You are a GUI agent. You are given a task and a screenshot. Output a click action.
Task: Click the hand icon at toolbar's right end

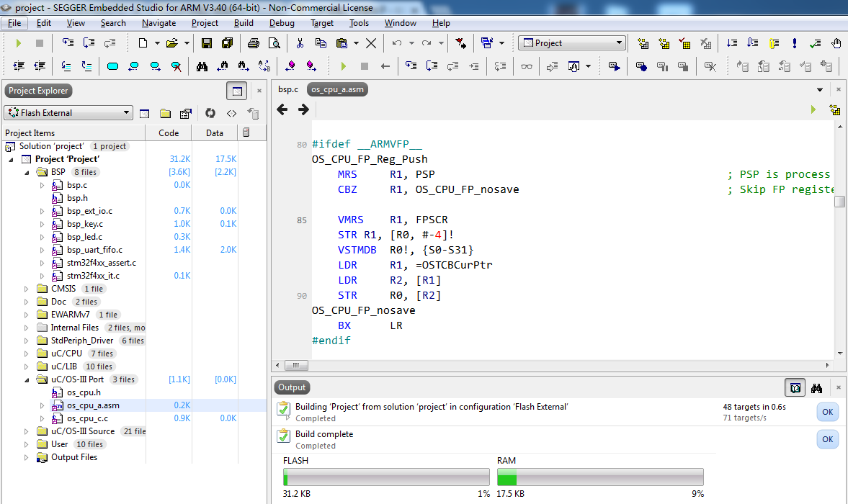coord(836,43)
